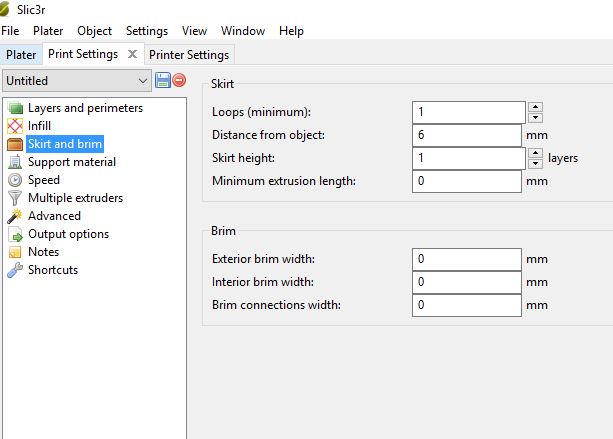613x439 pixels.
Task: Click the Exterior brim width field
Action: tap(466, 259)
